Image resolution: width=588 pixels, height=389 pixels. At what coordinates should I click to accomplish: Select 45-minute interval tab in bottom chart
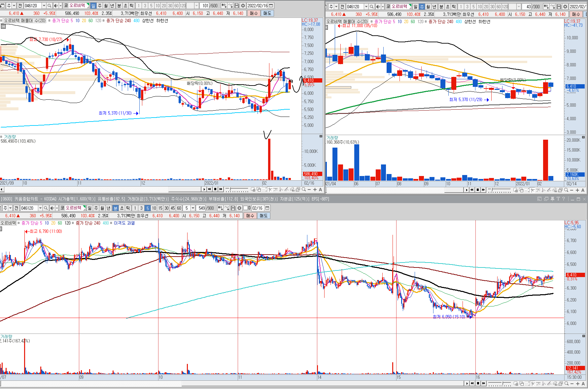tap(173, 208)
